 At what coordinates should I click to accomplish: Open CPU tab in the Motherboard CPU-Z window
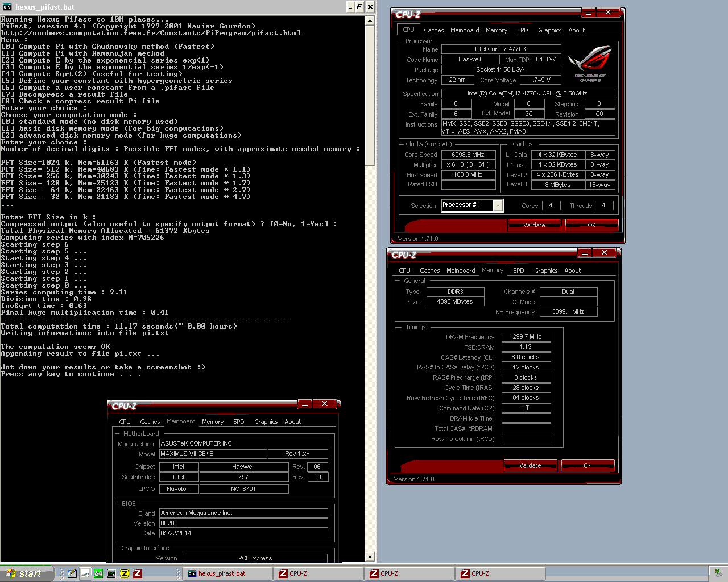pyautogui.click(x=125, y=422)
